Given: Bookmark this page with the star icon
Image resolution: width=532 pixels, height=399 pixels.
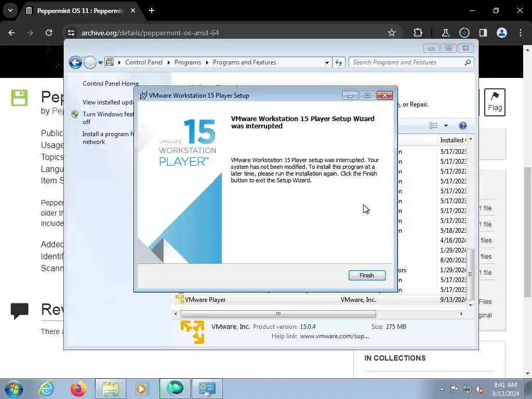Looking at the screenshot, I should click(x=392, y=33).
